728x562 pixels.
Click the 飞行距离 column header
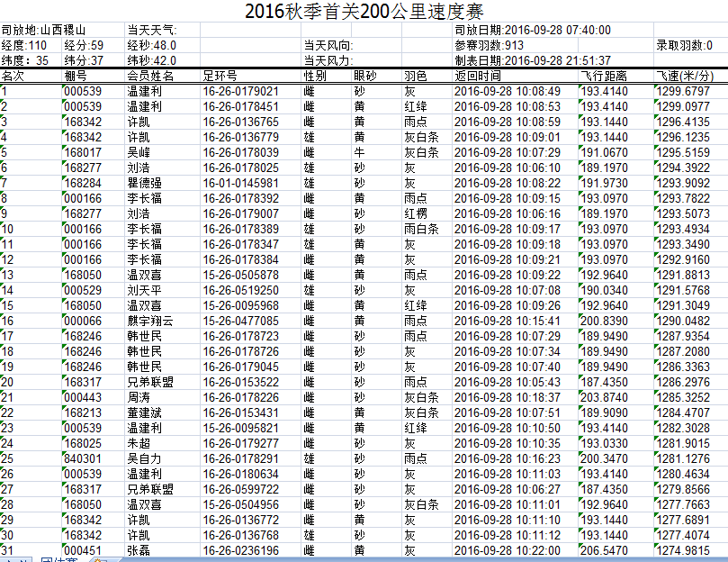[604, 76]
